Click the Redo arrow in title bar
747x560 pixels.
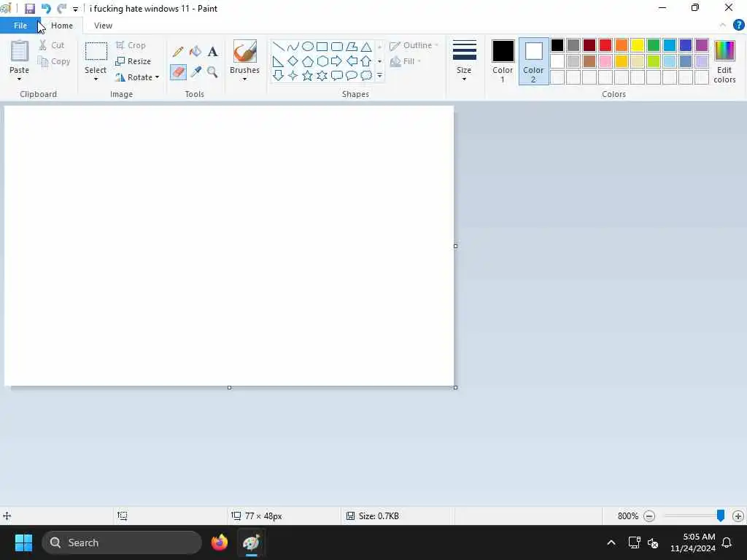[x=61, y=9]
